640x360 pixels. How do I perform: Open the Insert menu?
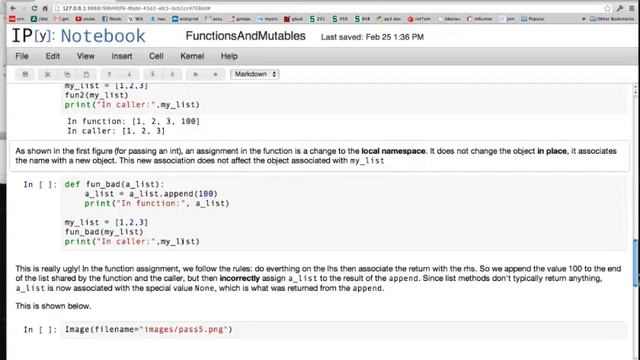[x=122, y=56]
